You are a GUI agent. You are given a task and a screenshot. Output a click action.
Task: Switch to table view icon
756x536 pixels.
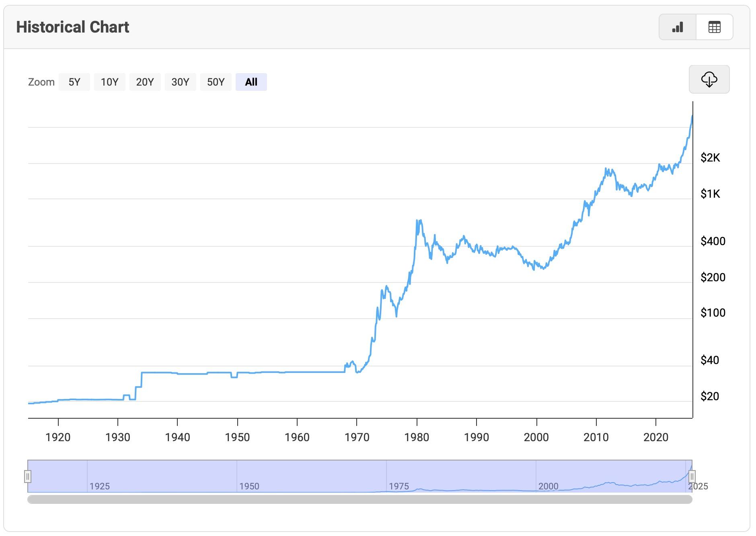[714, 27]
